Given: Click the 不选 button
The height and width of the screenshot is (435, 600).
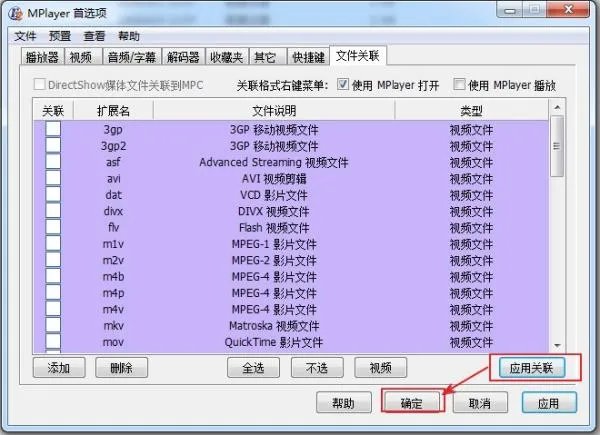Looking at the screenshot, I should pos(317,368).
